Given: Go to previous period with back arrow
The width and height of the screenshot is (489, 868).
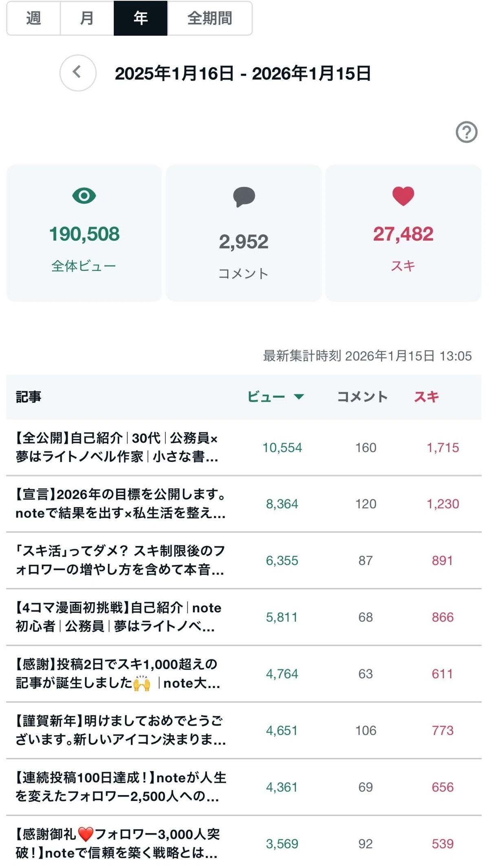Looking at the screenshot, I should [x=78, y=73].
